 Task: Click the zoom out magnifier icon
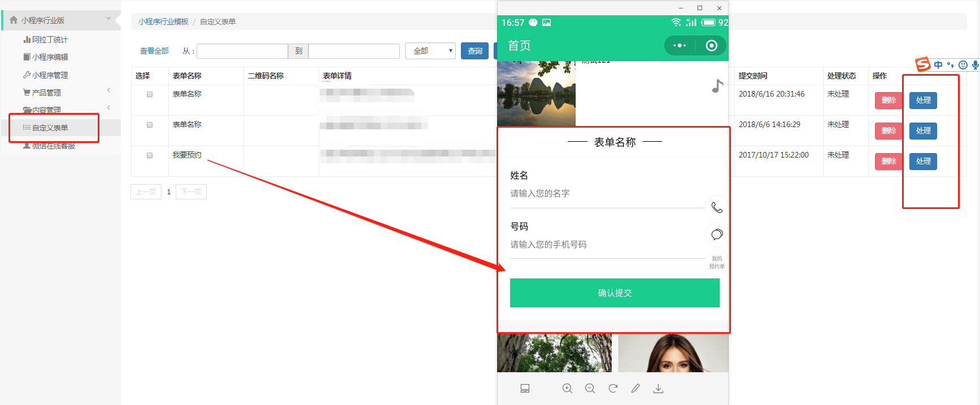(590, 389)
